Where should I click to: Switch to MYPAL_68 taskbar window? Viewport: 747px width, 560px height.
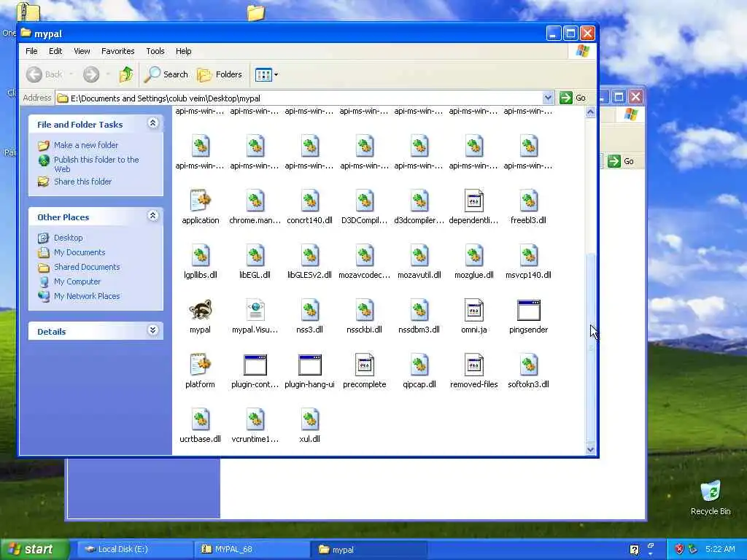[x=250, y=549]
